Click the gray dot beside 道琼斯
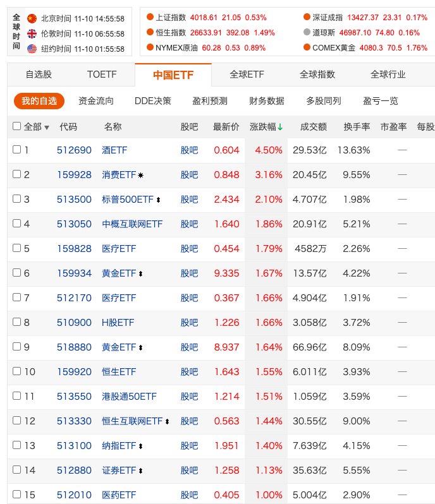The width and height of the screenshot is (435, 504). [x=307, y=32]
